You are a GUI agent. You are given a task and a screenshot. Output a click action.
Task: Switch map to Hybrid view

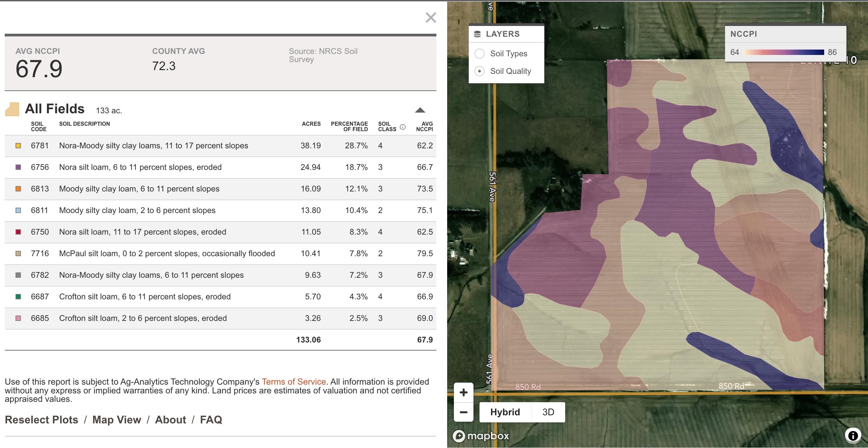505,412
